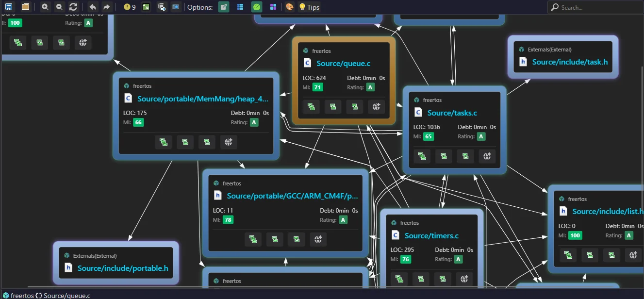Image resolution: width=644 pixels, height=299 pixels.
Task: Click globe sparkle icon on tasks.c card
Action: click(487, 156)
